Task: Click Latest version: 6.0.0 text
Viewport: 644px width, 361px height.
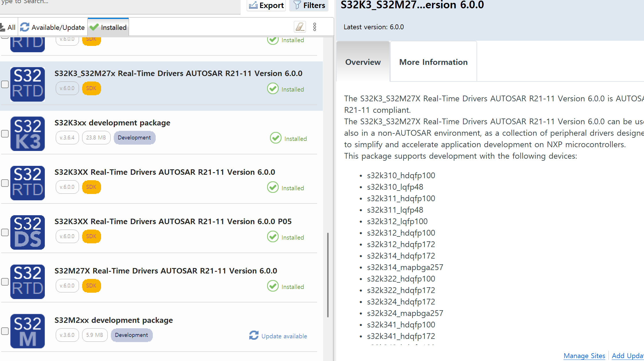Action: point(374,27)
